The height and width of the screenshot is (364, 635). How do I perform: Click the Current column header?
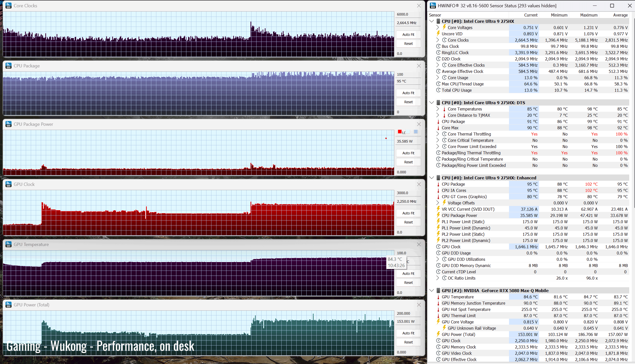(524, 15)
